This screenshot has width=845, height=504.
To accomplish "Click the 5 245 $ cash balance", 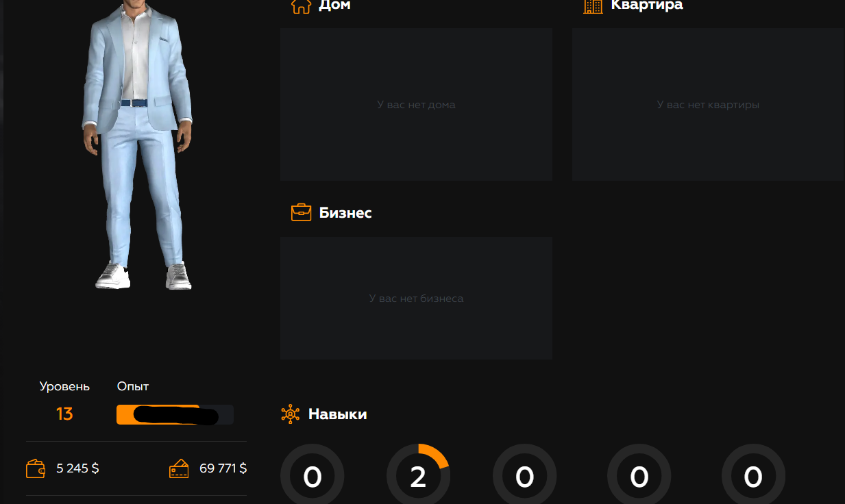I will pos(77,468).
